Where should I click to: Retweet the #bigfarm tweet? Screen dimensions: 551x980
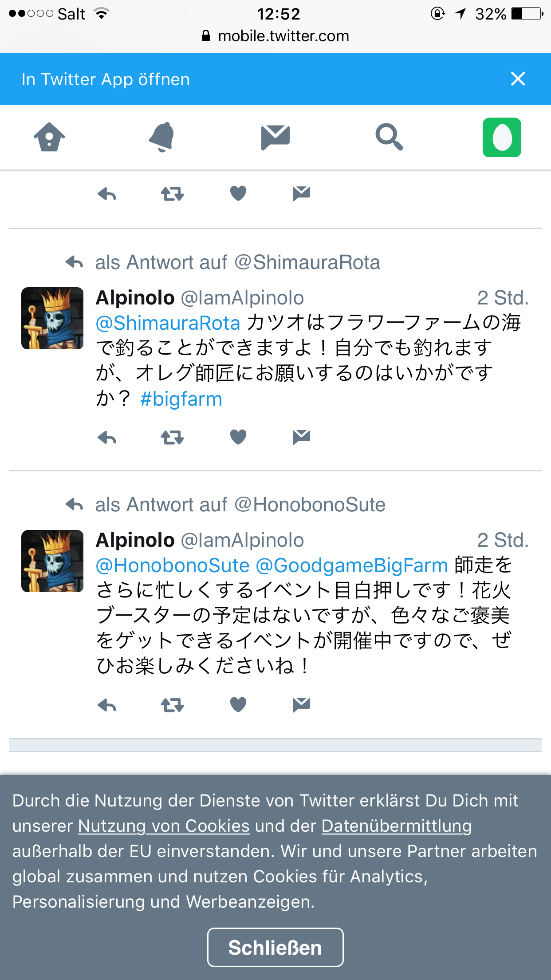click(172, 438)
